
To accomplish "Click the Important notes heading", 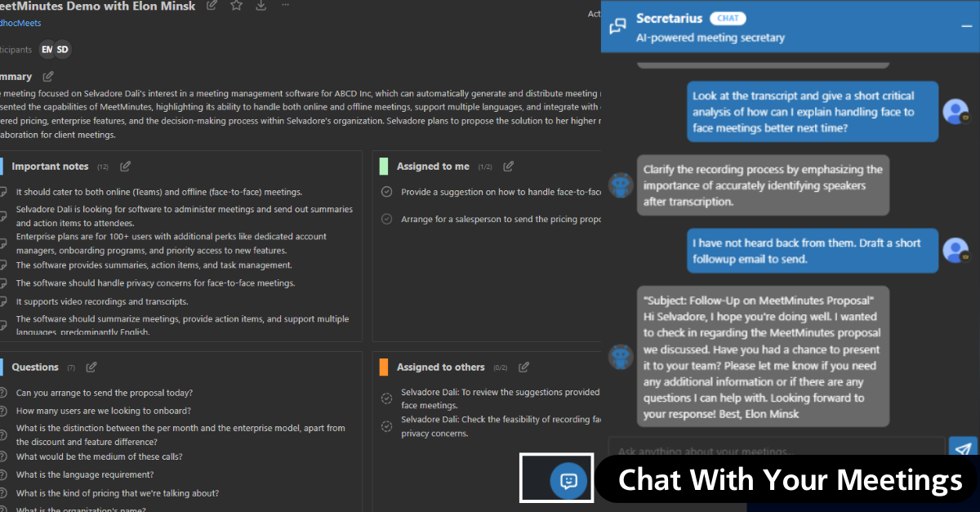I will pos(50,167).
